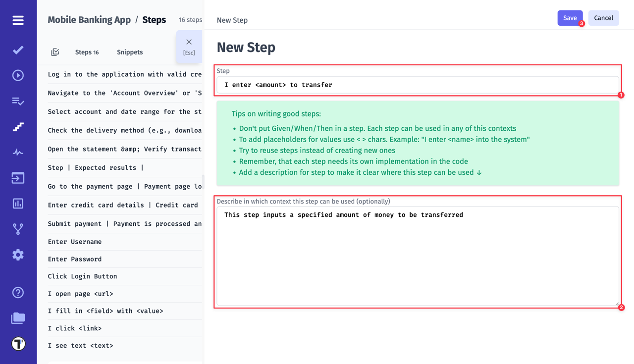Click the multi-select steps icon

55,52
